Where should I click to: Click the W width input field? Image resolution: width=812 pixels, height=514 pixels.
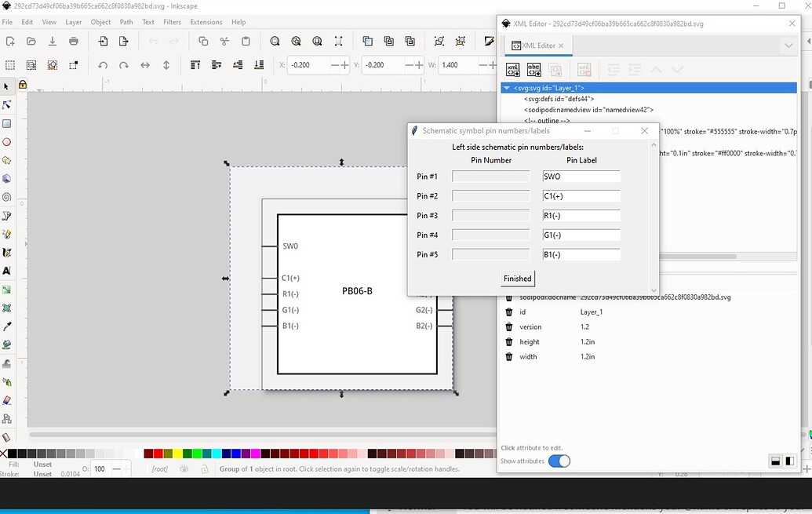458,65
